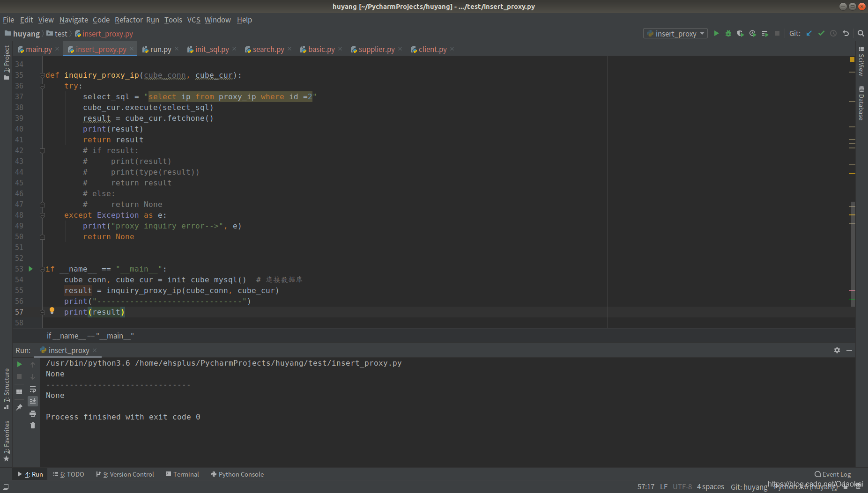868x493 pixels.
Task: Open Search Everywhere magnifier icon
Action: [x=861, y=33]
